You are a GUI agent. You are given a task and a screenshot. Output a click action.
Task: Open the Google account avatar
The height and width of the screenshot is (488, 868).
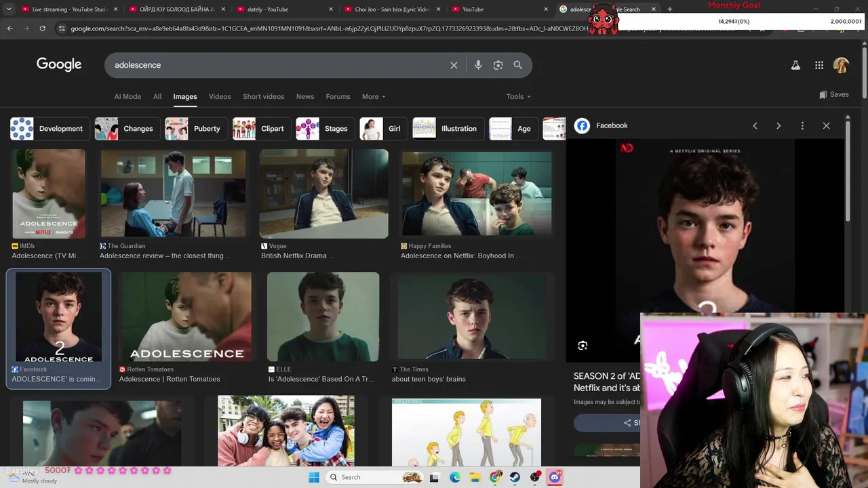tap(841, 65)
